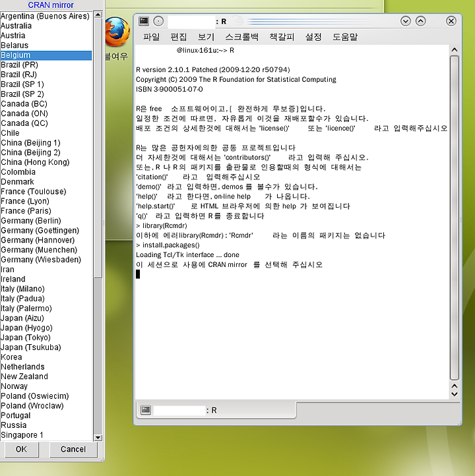This screenshot has width=475, height=476.
Task: Select Brazil (PR) mirror
Action: [x=46, y=65]
